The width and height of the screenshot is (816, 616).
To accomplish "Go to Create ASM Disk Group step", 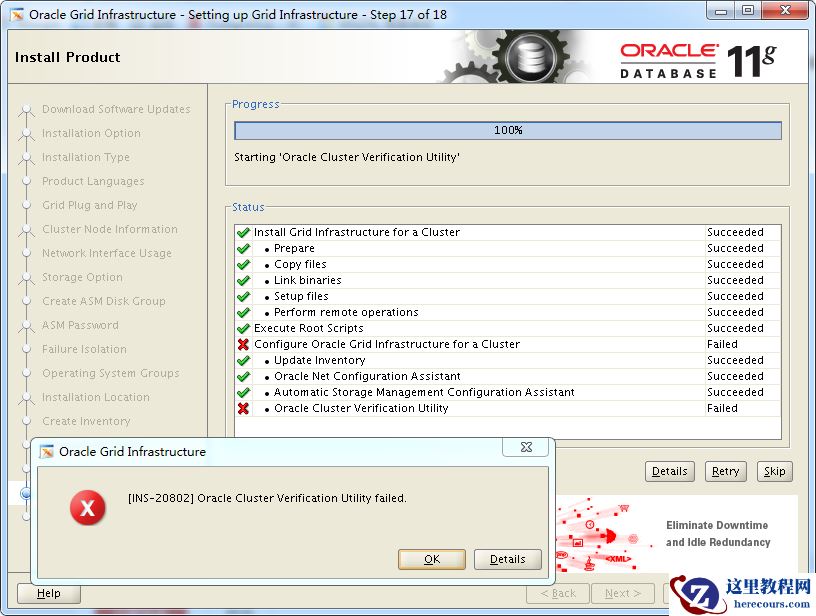I will tap(104, 301).
